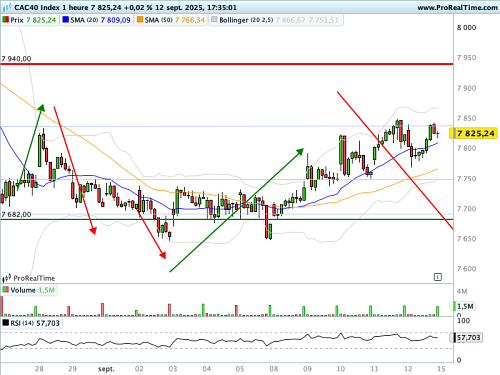Select the SMA (20) 7 809,09 legend entry

(96, 20)
